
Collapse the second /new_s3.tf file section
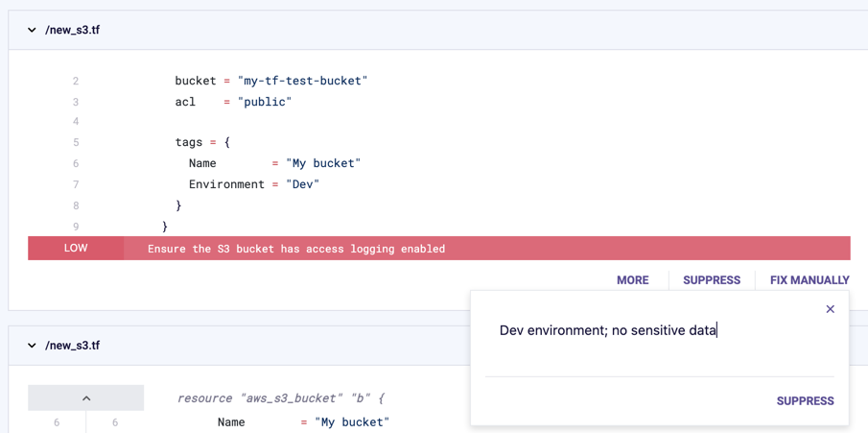pyautogui.click(x=31, y=346)
